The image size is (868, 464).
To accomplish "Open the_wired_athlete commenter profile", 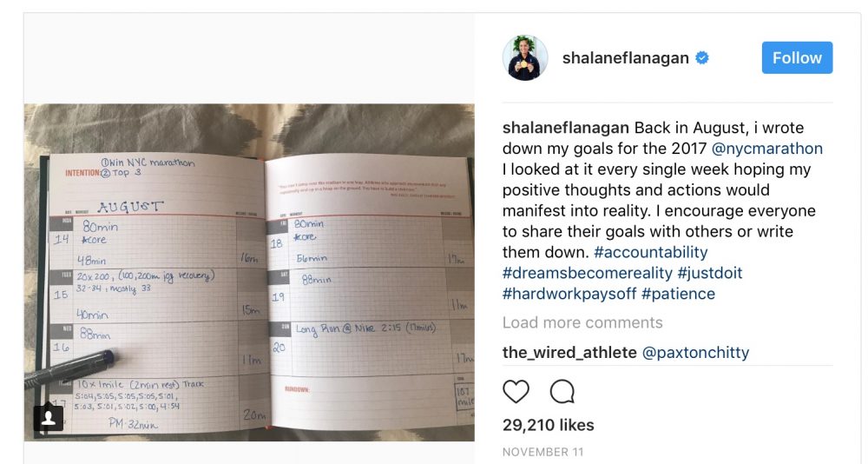I will point(569,353).
